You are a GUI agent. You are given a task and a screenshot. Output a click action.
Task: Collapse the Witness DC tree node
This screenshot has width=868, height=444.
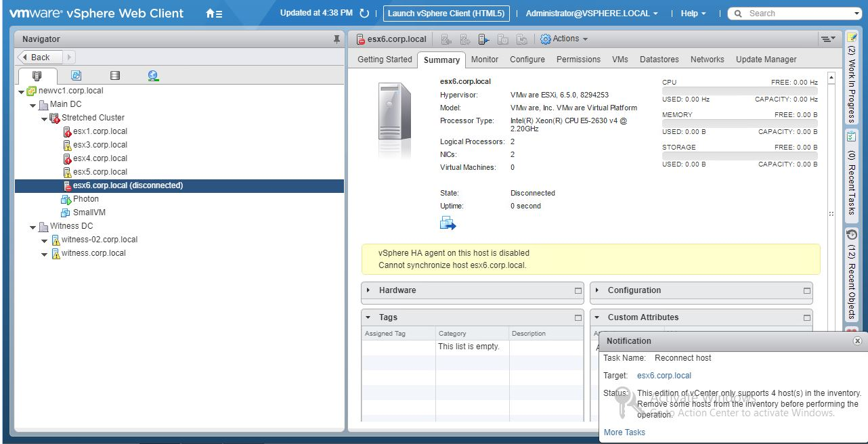[x=32, y=226]
